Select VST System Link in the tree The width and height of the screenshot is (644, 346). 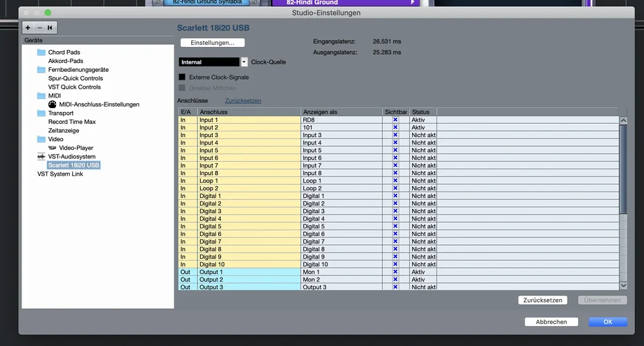point(60,174)
